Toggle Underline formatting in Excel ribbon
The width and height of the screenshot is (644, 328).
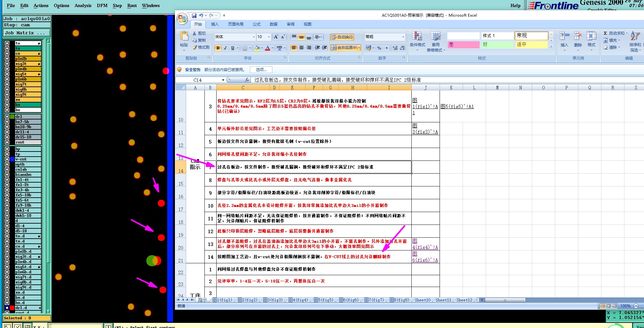pyautogui.click(x=233, y=48)
